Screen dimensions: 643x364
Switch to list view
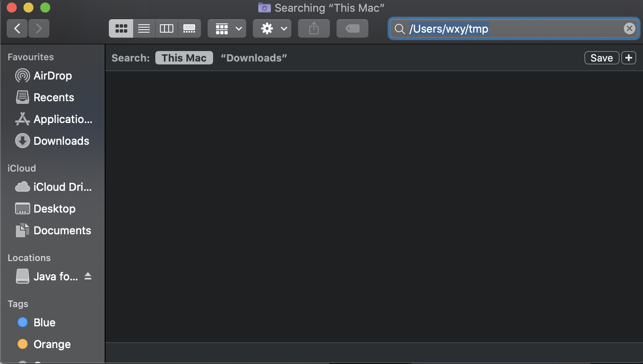[144, 28]
